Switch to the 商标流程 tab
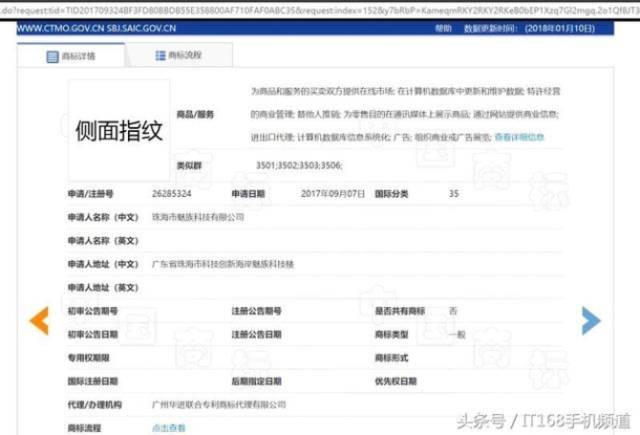640x435 pixels. (179, 55)
